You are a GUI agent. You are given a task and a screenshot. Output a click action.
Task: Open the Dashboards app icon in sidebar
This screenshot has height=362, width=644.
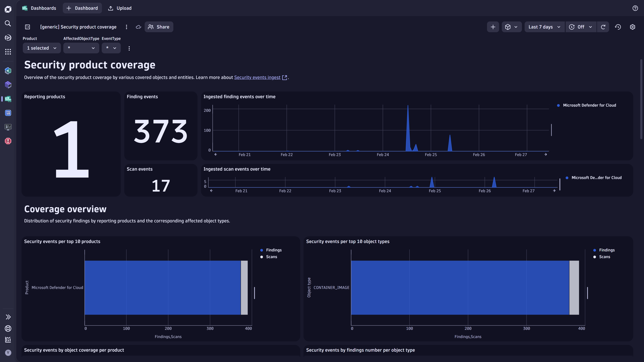coord(8,99)
